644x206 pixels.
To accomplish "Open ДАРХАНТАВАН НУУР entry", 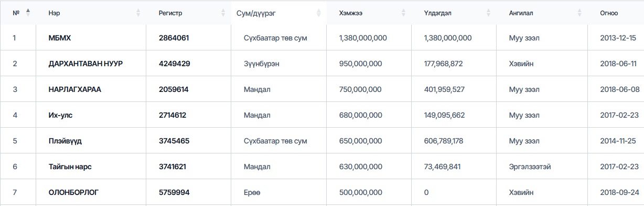I will tap(85, 64).
